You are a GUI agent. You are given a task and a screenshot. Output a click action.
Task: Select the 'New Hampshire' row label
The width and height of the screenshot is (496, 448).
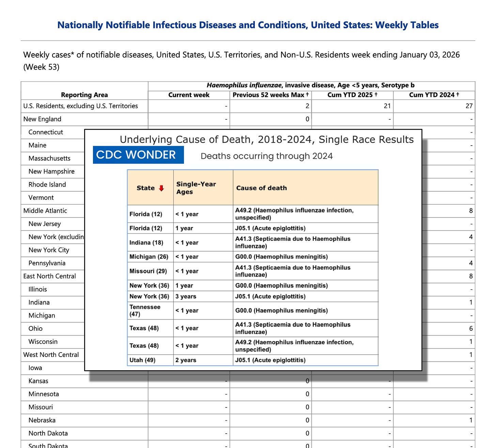tap(51, 171)
